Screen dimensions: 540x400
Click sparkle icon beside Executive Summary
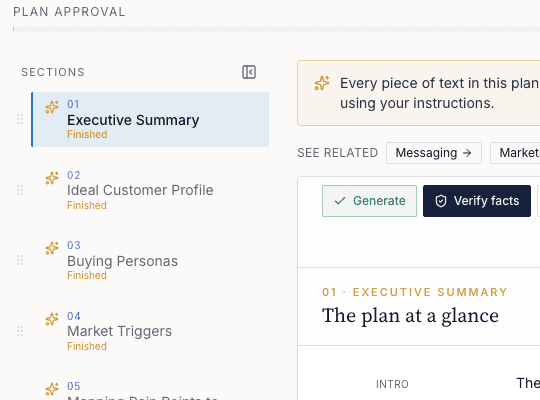52,107
